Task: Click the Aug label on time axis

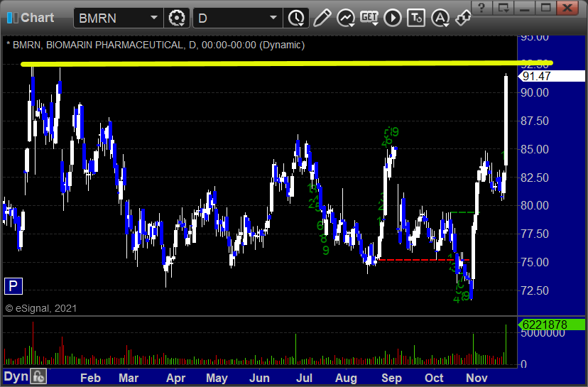Action: (346, 378)
